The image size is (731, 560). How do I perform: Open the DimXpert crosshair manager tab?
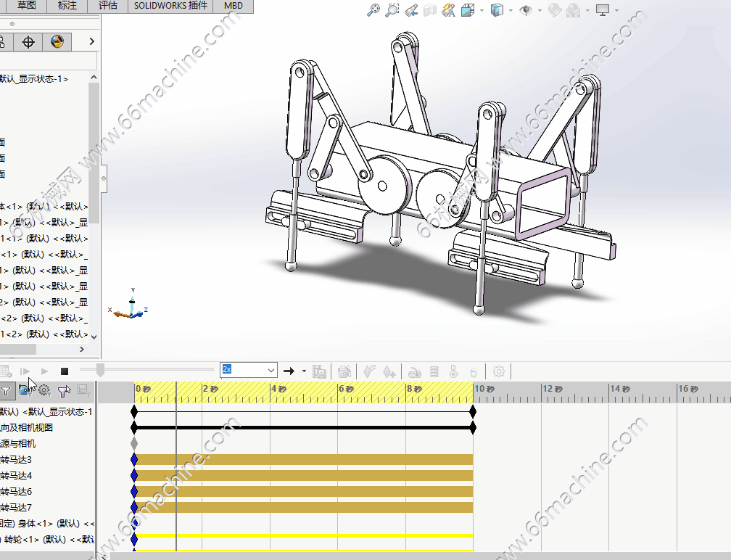click(x=28, y=42)
